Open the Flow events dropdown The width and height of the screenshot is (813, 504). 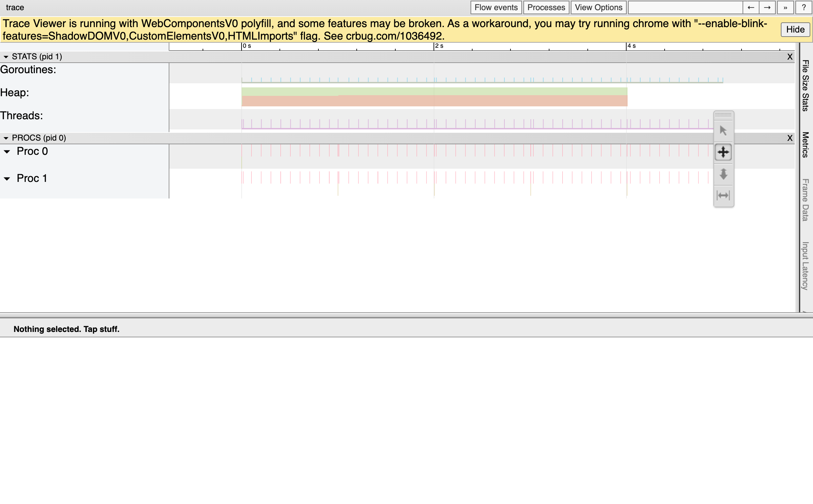pyautogui.click(x=496, y=7)
